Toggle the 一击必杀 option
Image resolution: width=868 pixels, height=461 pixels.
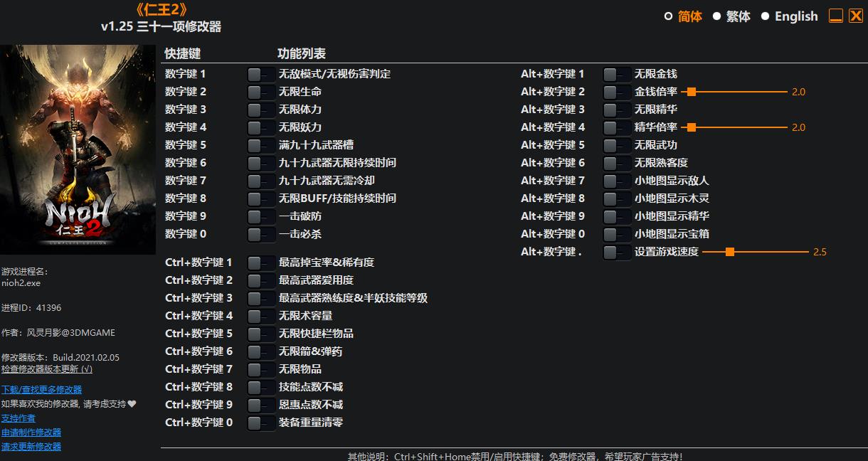coord(261,234)
